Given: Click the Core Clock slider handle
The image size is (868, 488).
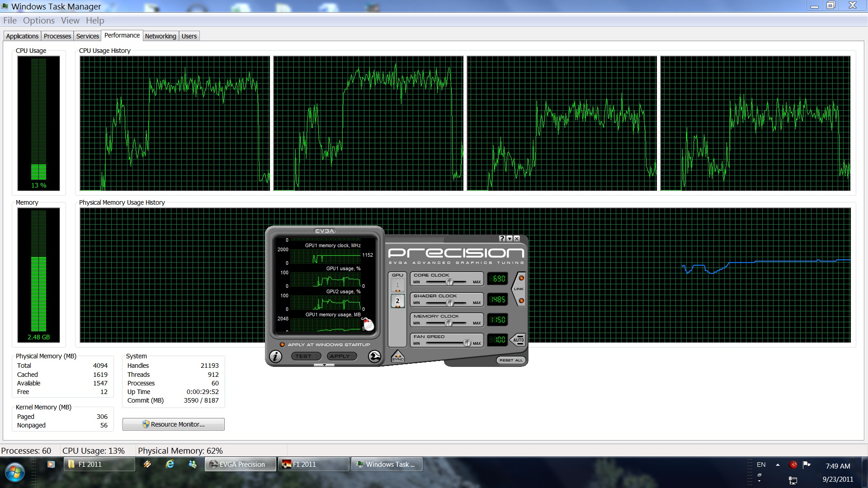Looking at the screenshot, I should point(449,282).
